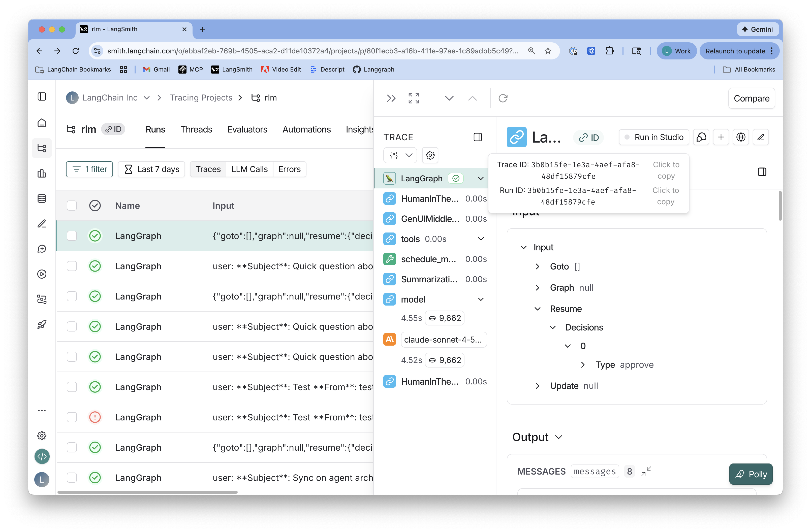Image resolution: width=811 pixels, height=532 pixels.
Task: Collapse the tools node in trace tree
Action: pos(481,239)
